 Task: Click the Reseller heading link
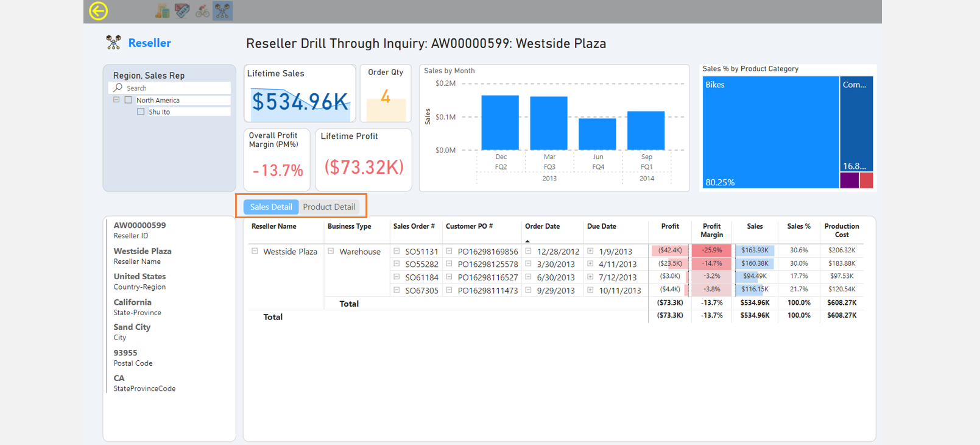149,43
